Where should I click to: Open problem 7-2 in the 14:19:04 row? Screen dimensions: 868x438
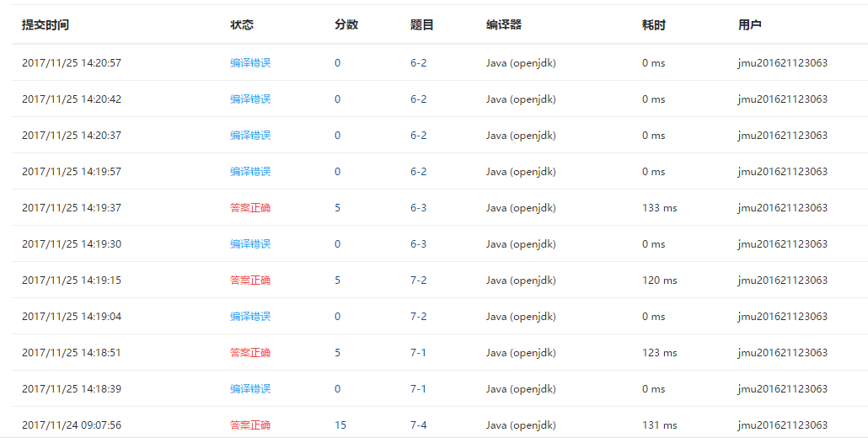click(419, 317)
